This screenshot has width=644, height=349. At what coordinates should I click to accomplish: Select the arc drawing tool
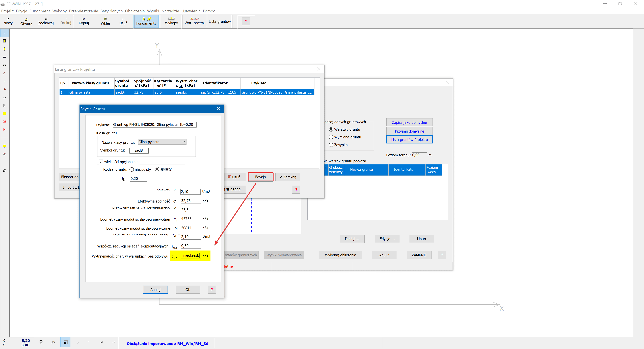(5, 73)
